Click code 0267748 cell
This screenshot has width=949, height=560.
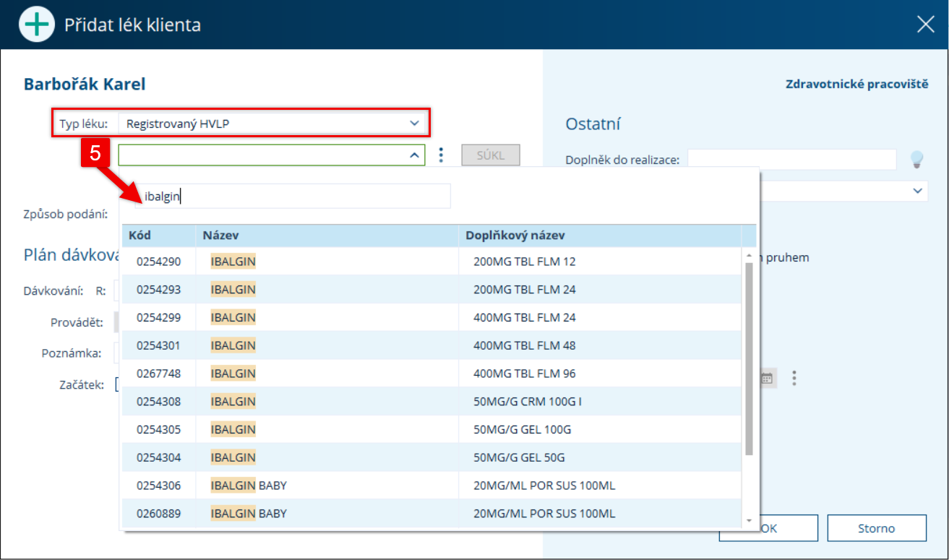[159, 374]
